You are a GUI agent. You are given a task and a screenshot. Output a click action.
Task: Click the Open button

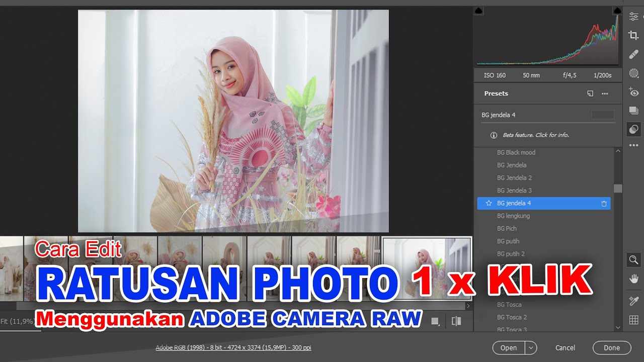[x=509, y=347]
